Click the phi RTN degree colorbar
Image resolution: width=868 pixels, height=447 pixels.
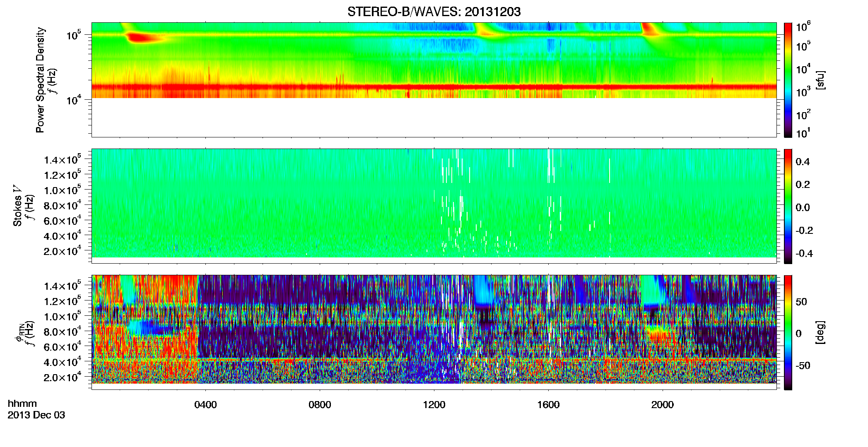(788, 332)
